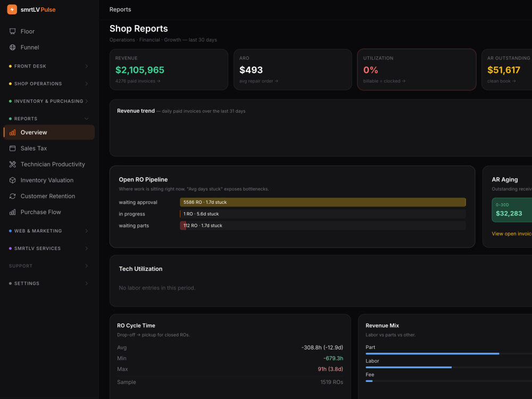Click the Sample value 1519 ROs
Viewport: 532px width, 399px height.
(x=331, y=382)
